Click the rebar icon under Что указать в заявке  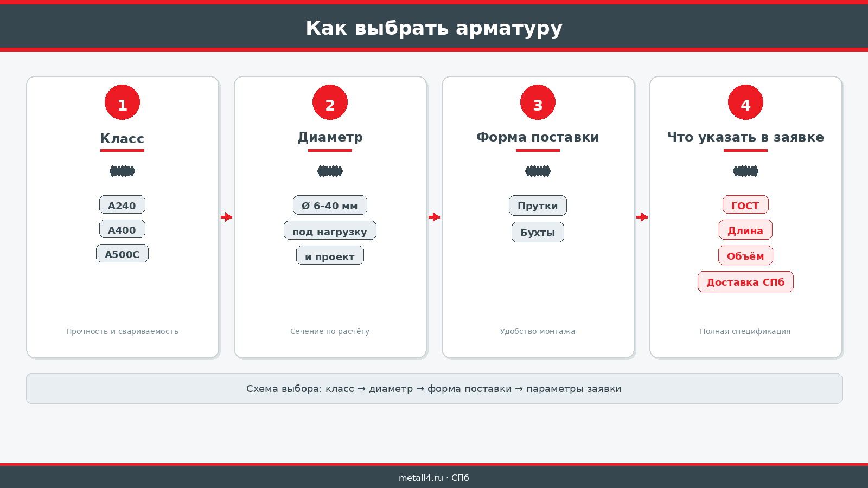745,171
